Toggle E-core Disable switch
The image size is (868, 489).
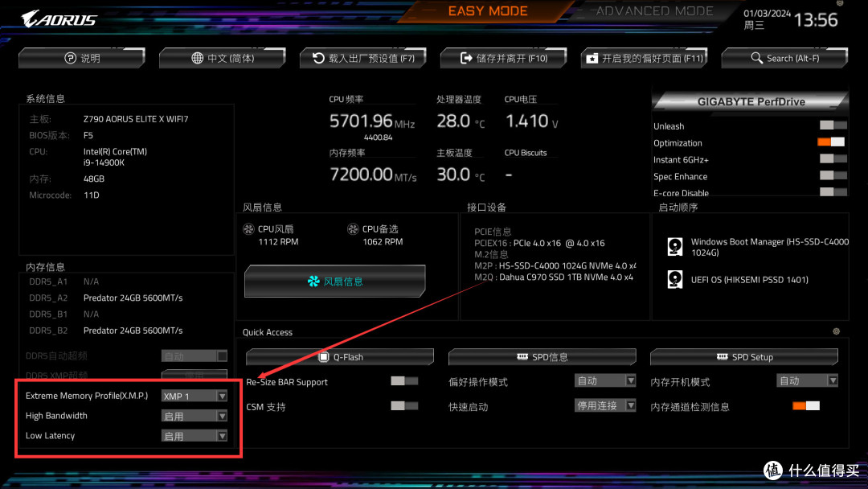tap(833, 191)
